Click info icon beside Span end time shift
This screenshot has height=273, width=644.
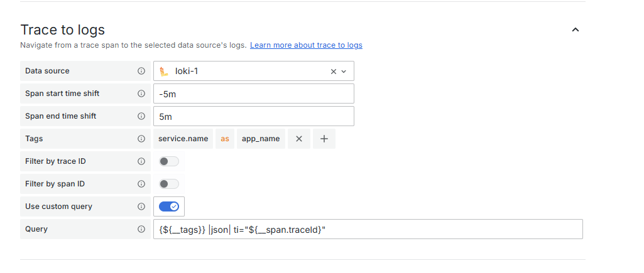pyautogui.click(x=141, y=116)
